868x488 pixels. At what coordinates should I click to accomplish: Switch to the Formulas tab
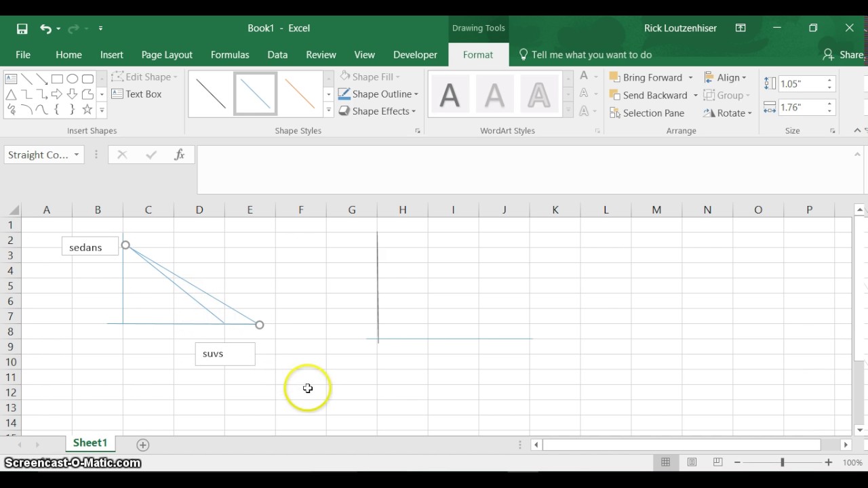[230, 55]
